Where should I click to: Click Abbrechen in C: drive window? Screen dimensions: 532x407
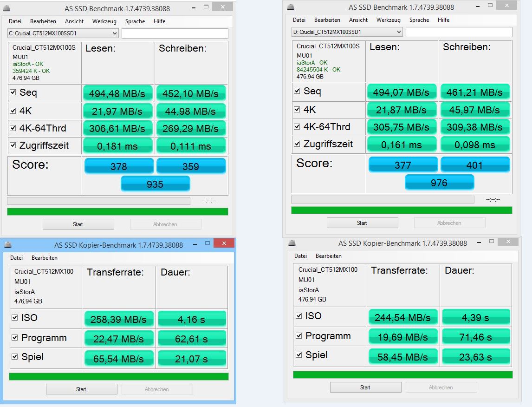pyautogui.click(x=166, y=224)
